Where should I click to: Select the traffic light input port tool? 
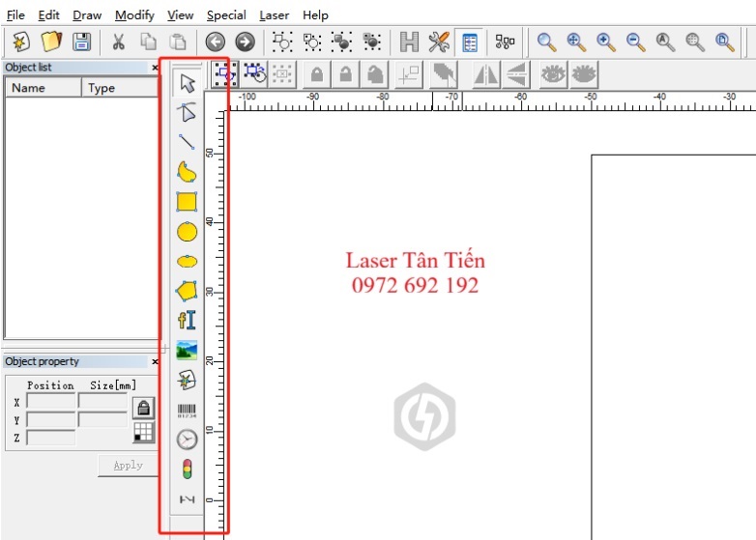187,469
